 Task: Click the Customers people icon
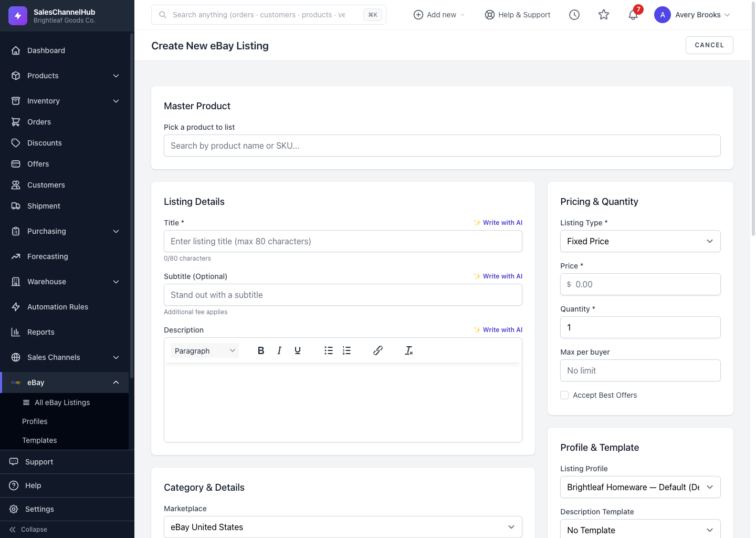point(16,185)
